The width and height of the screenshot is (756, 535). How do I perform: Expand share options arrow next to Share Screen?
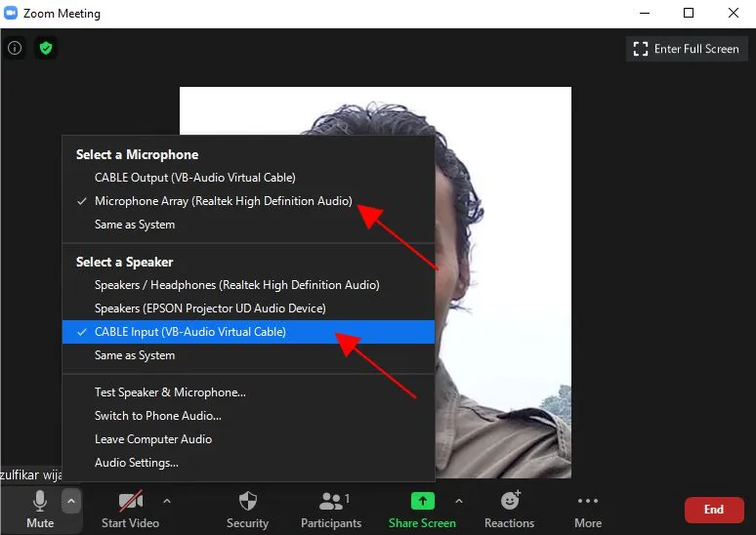pyautogui.click(x=459, y=501)
